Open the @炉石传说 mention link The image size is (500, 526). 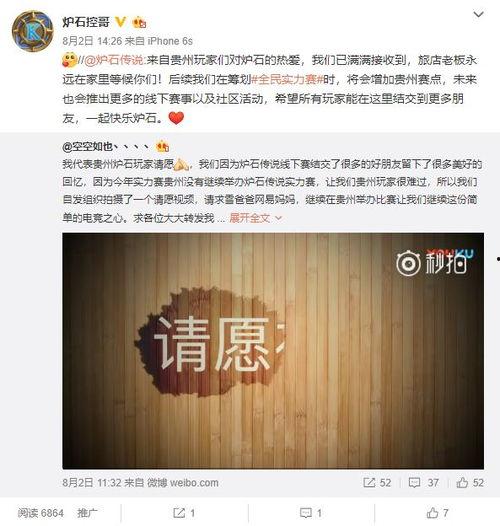pos(113,60)
